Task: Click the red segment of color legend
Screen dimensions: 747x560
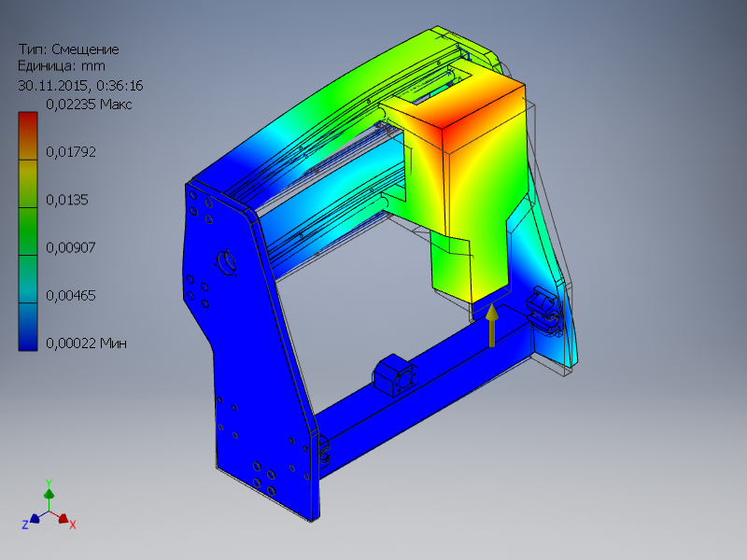Action: [x=28, y=135]
